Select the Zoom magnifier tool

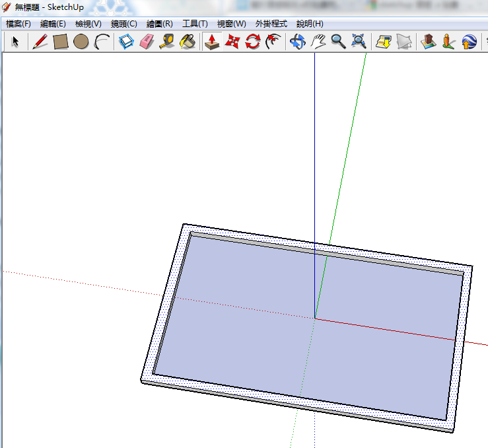point(338,42)
